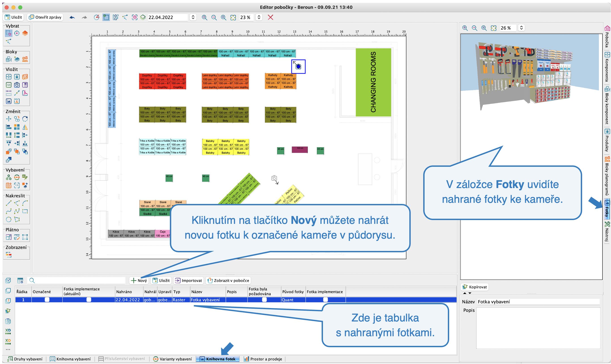Click the up triangle expander below Kopírovat

coord(465,293)
